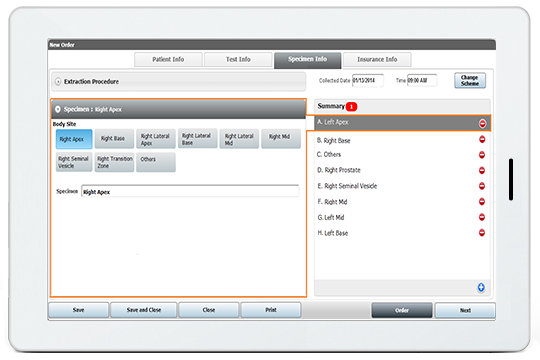Remove the G. Left Mid specimen
Image resolution: width=540 pixels, height=360 pixels.
click(x=482, y=217)
